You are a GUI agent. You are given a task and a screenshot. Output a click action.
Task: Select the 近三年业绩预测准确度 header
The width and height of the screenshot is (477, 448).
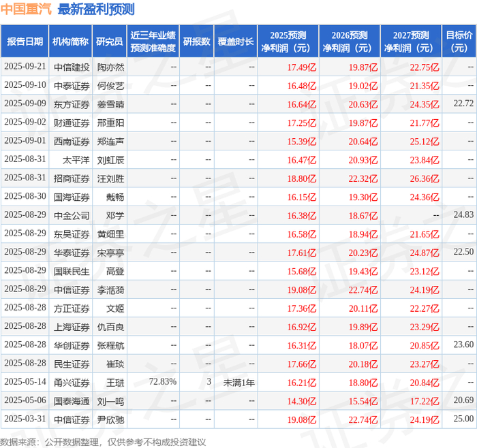coord(153,42)
